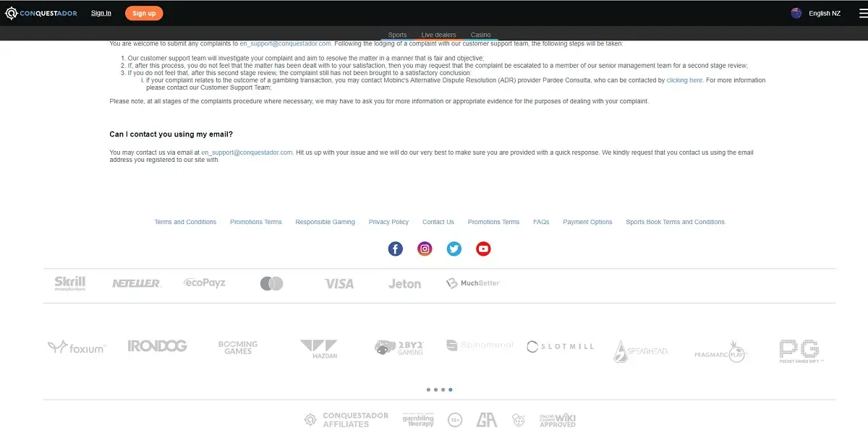
Task: Open the Conquestador Affiliates logo link
Action: (346, 420)
